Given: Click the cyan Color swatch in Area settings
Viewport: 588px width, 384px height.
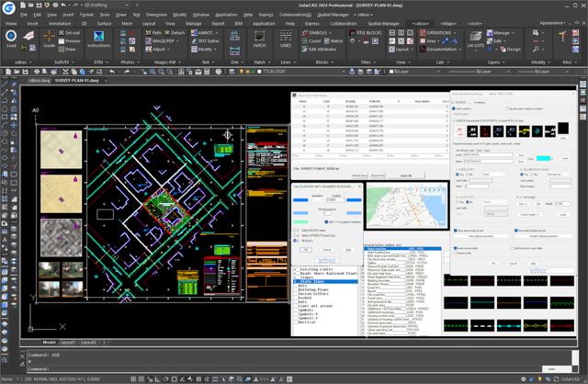Looking at the screenshot, I should click(543, 158).
